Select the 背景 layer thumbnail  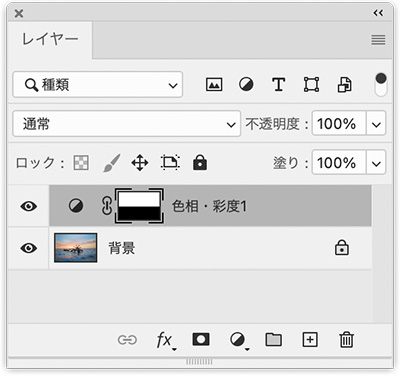[76, 248]
